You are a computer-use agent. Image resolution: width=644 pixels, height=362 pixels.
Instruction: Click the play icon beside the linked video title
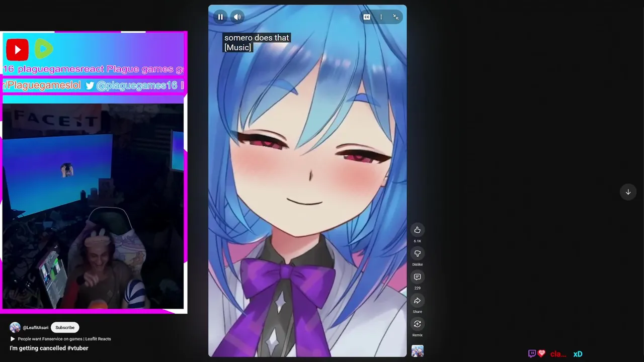(13, 339)
